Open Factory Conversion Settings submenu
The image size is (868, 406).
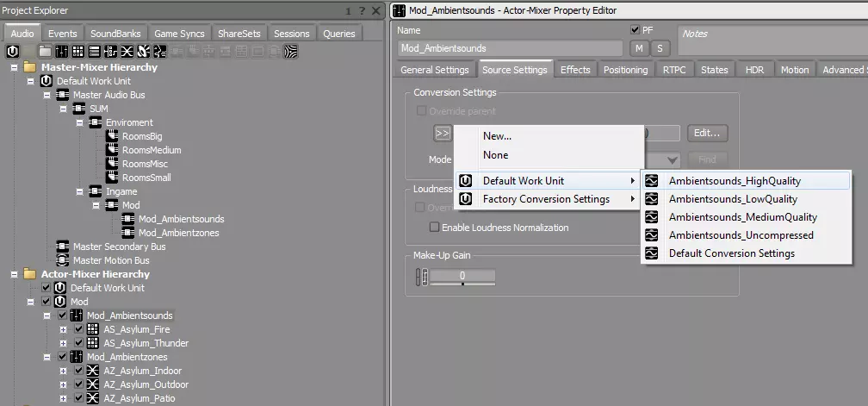pyautogui.click(x=548, y=199)
